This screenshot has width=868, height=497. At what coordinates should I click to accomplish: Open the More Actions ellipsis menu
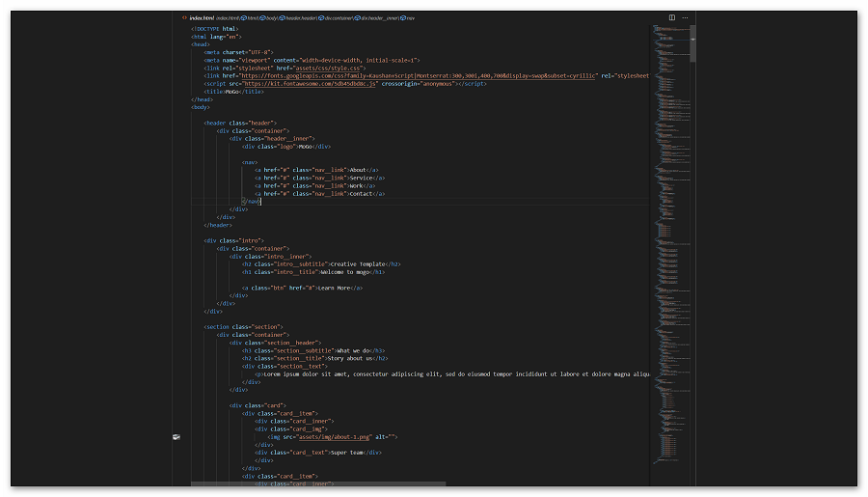686,17
